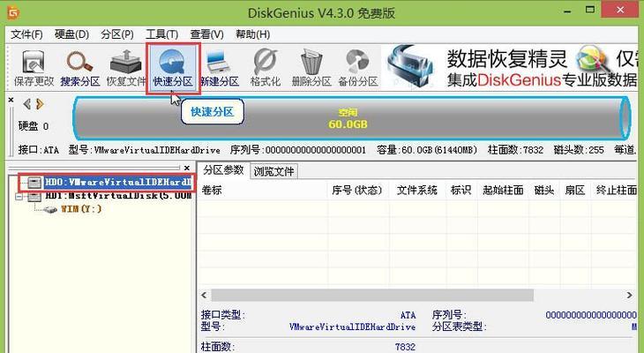The height and width of the screenshot is (353, 644).
Task: Click the 型号:VMwareVirtualIDEHardDrive info text
Action: [x=144, y=150]
